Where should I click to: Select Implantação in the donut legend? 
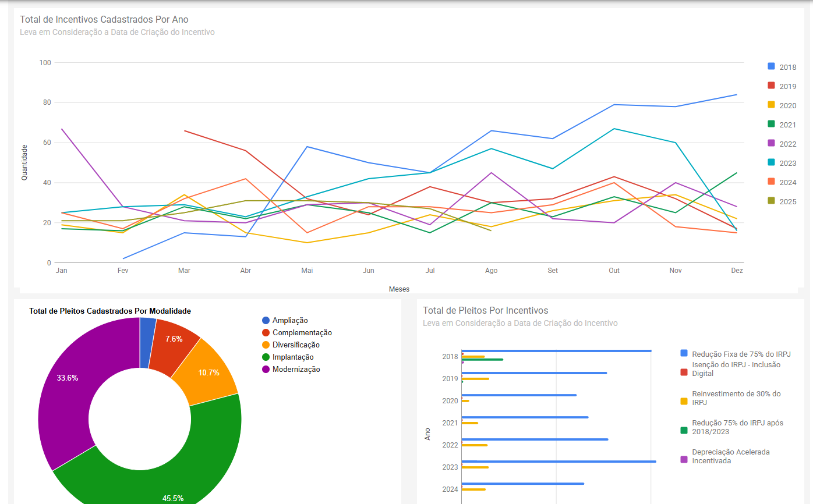click(293, 357)
